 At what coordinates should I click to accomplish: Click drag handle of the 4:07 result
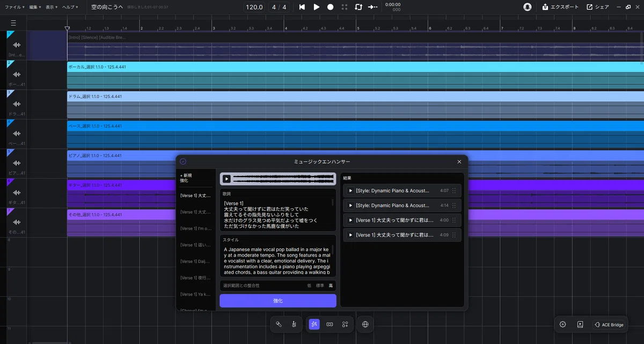[455, 191]
